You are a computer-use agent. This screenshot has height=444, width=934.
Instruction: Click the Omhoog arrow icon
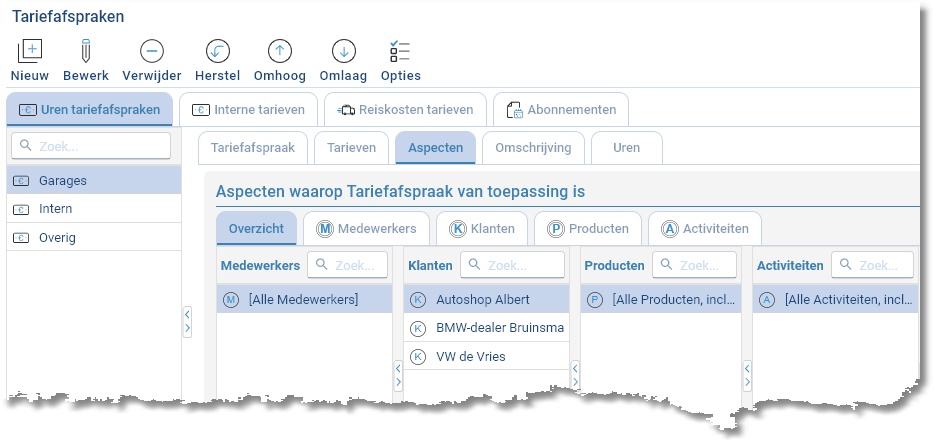(x=280, y=52)
